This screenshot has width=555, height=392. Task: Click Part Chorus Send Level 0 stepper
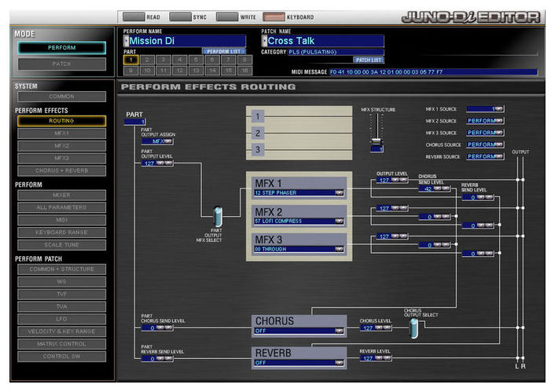click(x=157, y=328)
